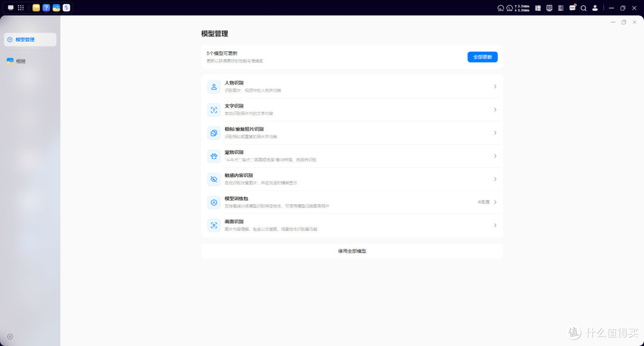This screenshot has width=644, height=346.
Task: Expand the 画面识别 row chevron
Action: click(495, 225)
